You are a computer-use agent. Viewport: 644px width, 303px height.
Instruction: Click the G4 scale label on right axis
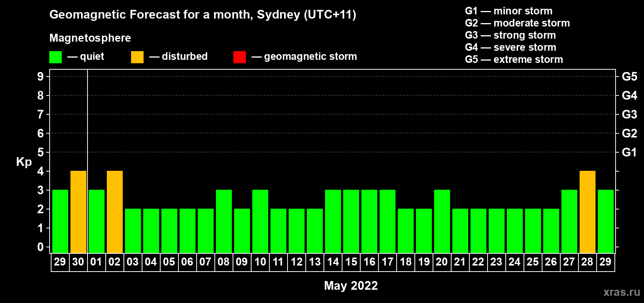(630, 95)
